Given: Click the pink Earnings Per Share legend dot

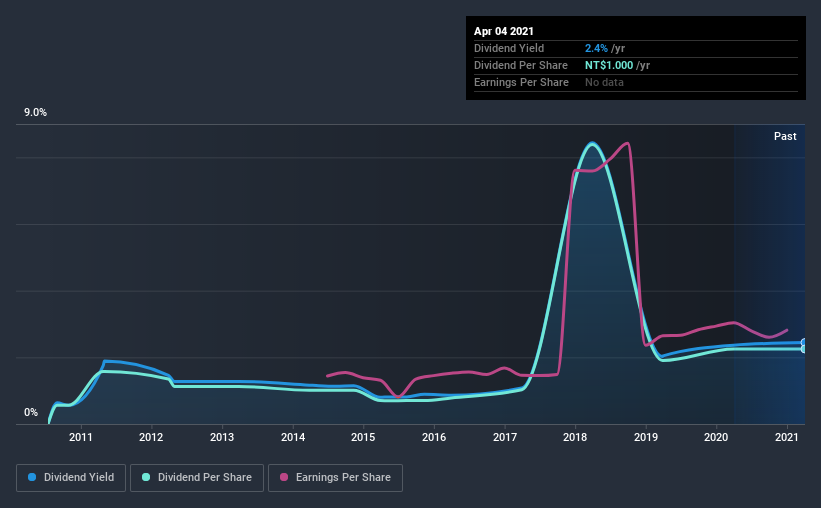Looking at the screenshot, I should coord(284,477).
